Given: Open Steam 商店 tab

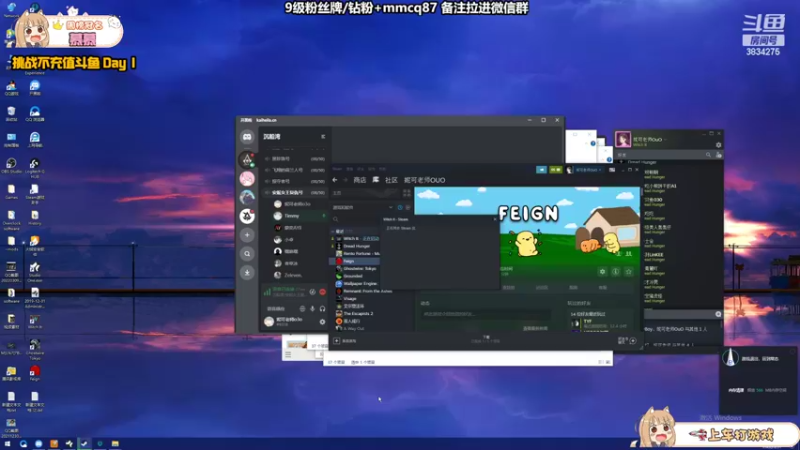Looking at the screenshot, I should pos(360,180).
